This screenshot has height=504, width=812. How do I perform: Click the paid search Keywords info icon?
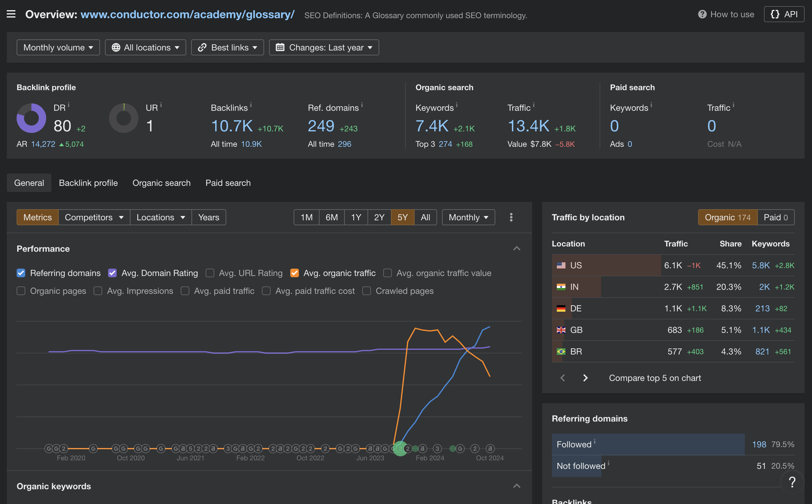point(651,105)
